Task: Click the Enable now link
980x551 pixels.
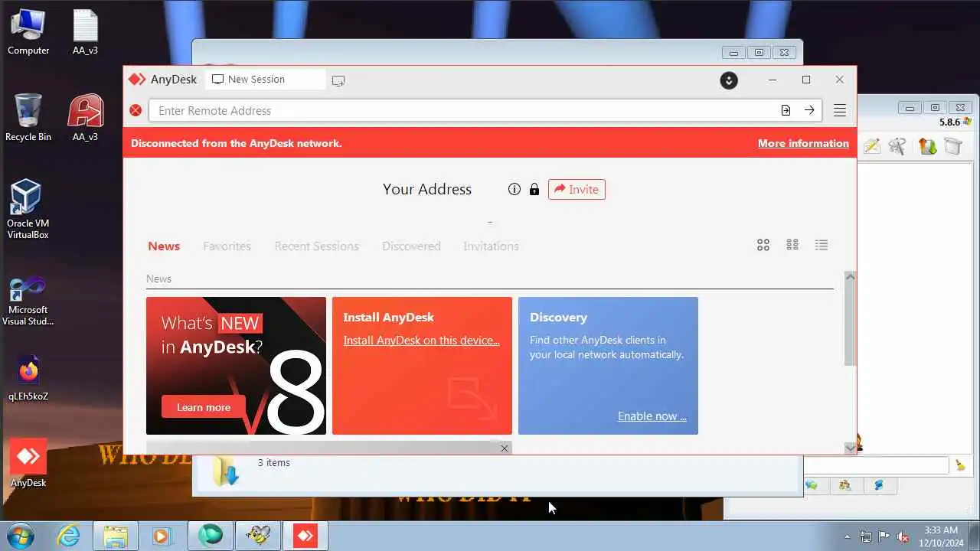Action: (652, 416)
